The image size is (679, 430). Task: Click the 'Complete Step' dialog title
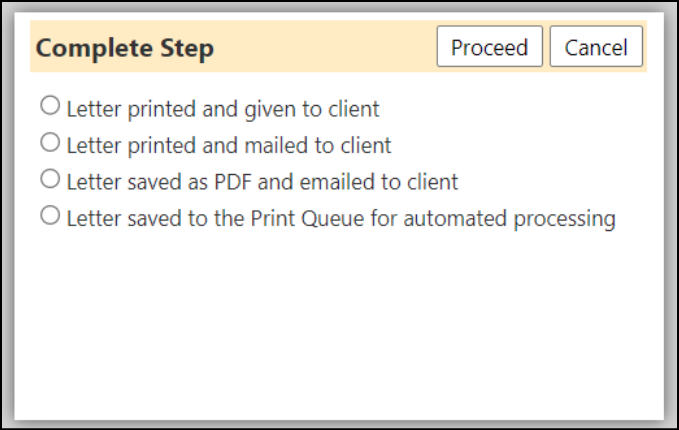click(125, 48)
